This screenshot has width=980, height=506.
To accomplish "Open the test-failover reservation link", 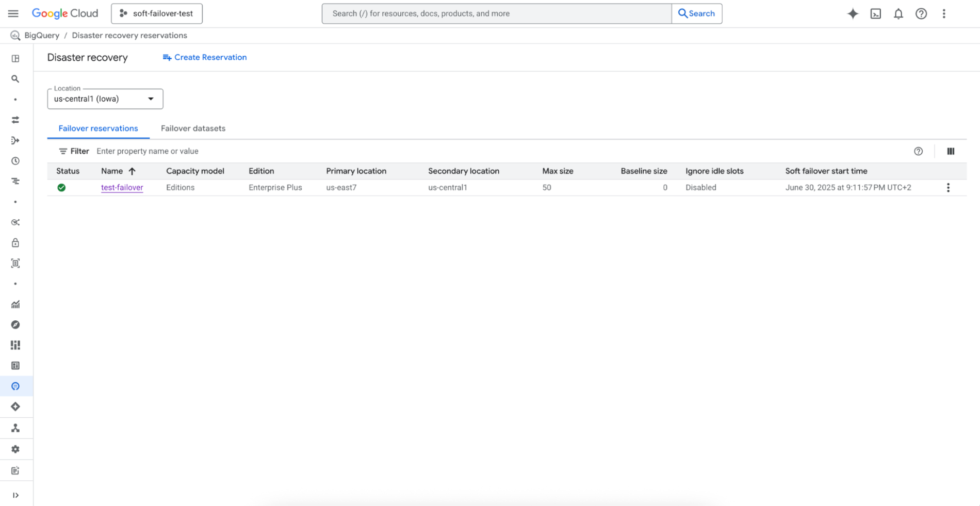I will tap(122, 188).
